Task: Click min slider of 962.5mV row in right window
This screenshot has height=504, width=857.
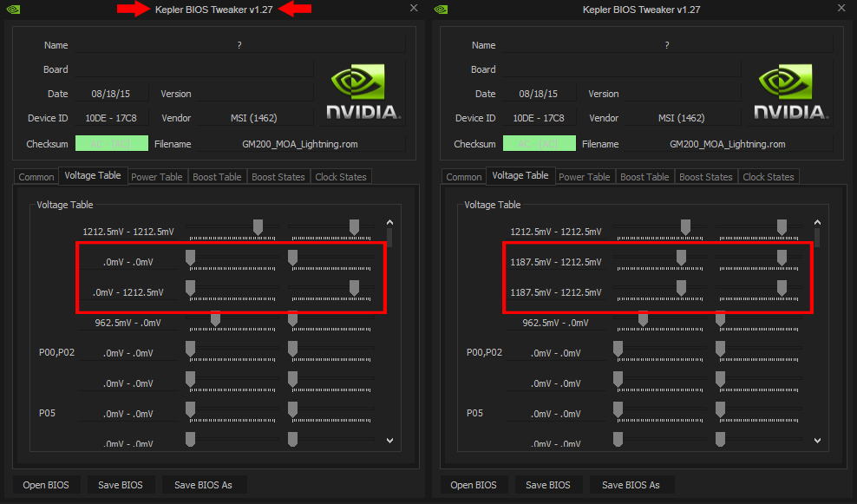Action: point(643,318)
